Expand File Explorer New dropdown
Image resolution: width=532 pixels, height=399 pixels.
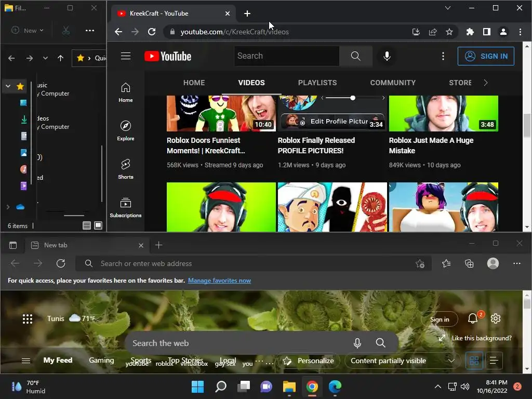[28, 31]
